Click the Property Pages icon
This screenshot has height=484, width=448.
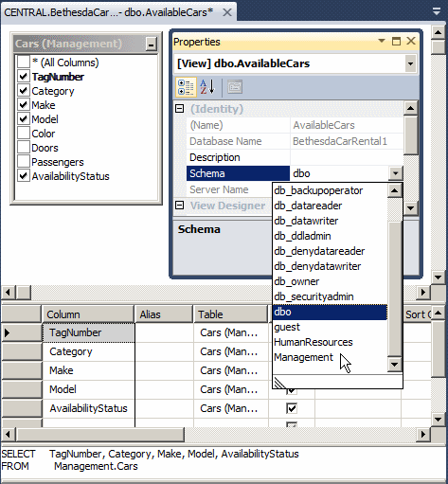tap(235, 87)
